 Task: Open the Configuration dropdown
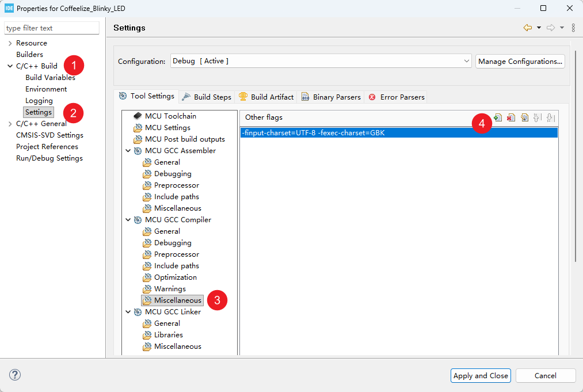pyautogui.click(x=466, y=61)
